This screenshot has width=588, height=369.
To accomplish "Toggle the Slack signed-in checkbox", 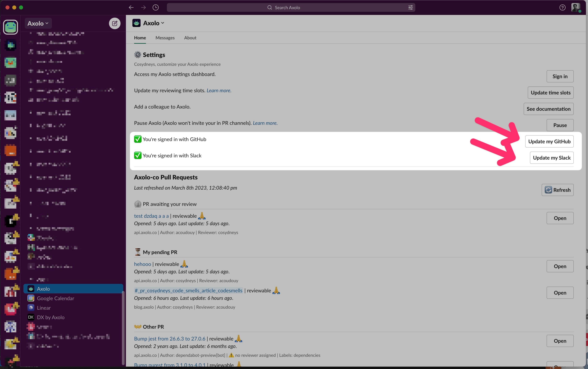I will coord(138,155).
